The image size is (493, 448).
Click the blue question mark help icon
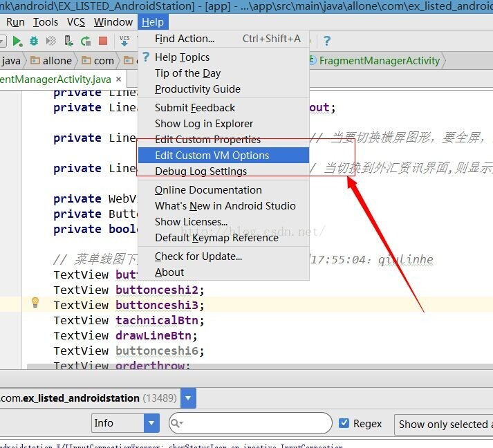point(326,41)
